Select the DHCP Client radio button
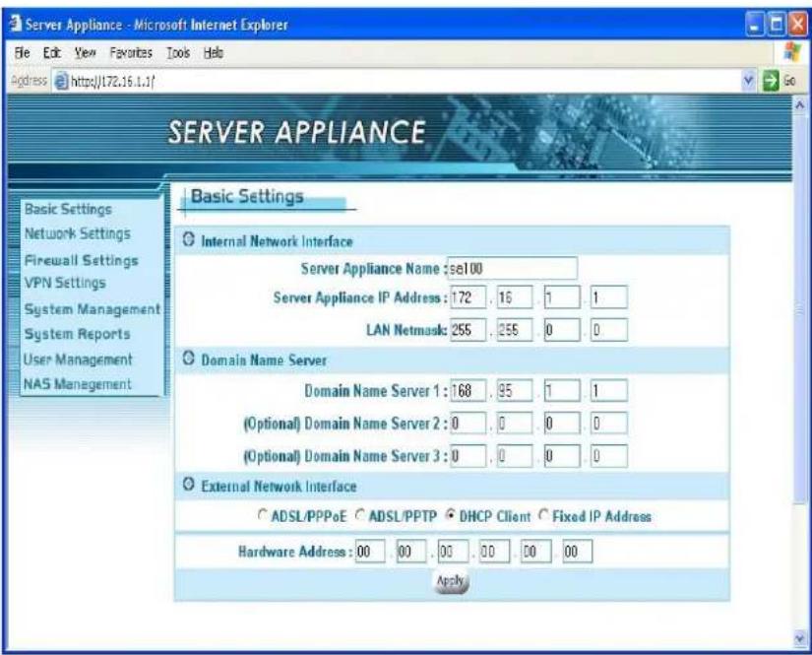This screenshot has height=655, width=812. [x=451, y=515]
